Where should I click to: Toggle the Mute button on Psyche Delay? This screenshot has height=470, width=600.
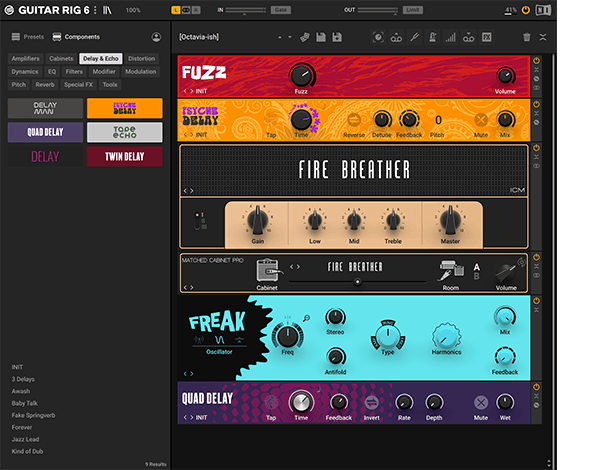click(481, 120)
